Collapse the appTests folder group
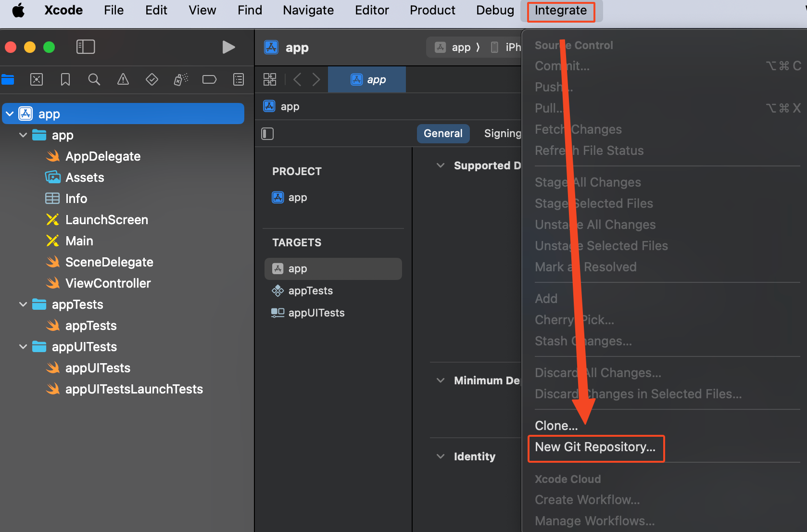Screen dimensions: 807x532 point(23,304)
